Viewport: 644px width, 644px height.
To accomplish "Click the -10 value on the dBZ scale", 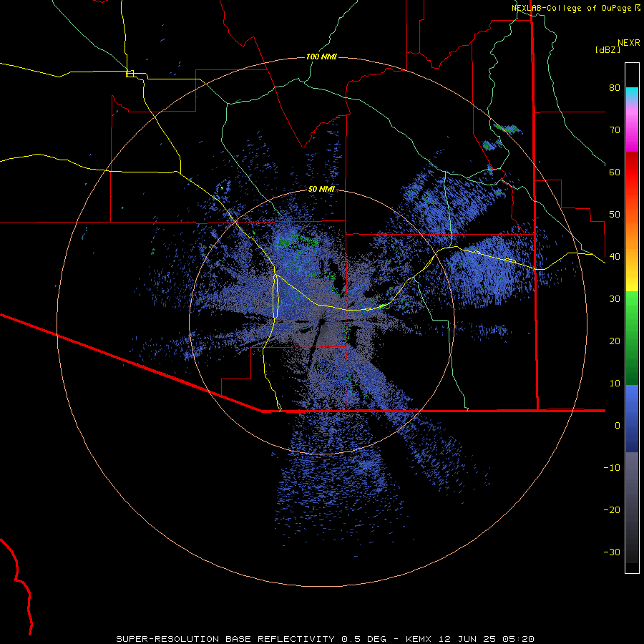I will tap(612, 468).
